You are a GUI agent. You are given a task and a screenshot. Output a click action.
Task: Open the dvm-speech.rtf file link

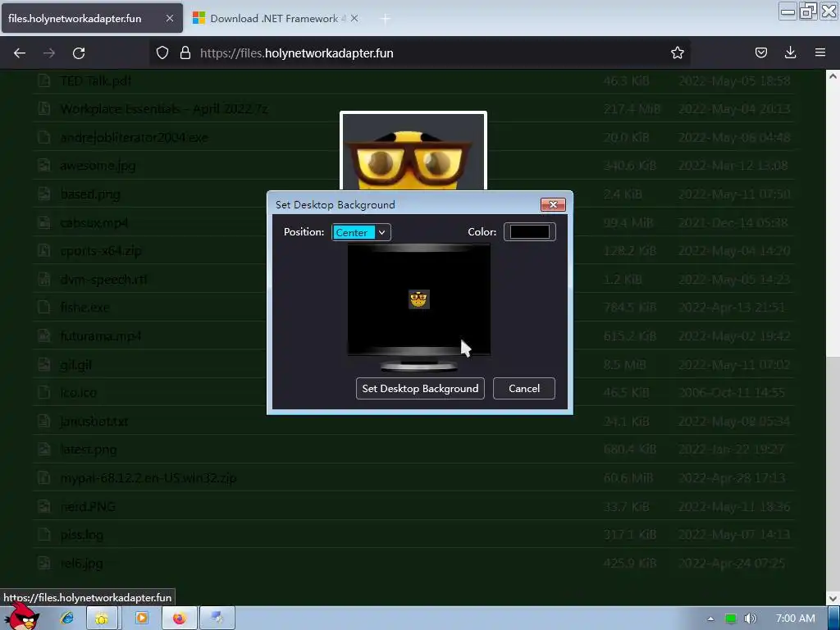click(x=103, y=279)
